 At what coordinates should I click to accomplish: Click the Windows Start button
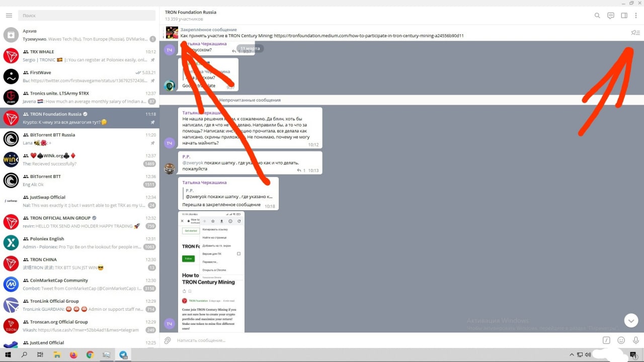8,355
